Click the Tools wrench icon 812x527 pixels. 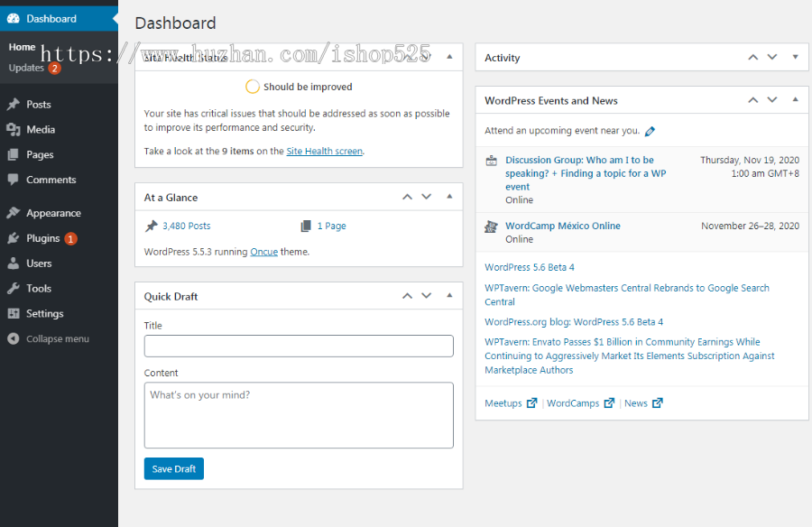pyautogui.click(x=14, y=288)
